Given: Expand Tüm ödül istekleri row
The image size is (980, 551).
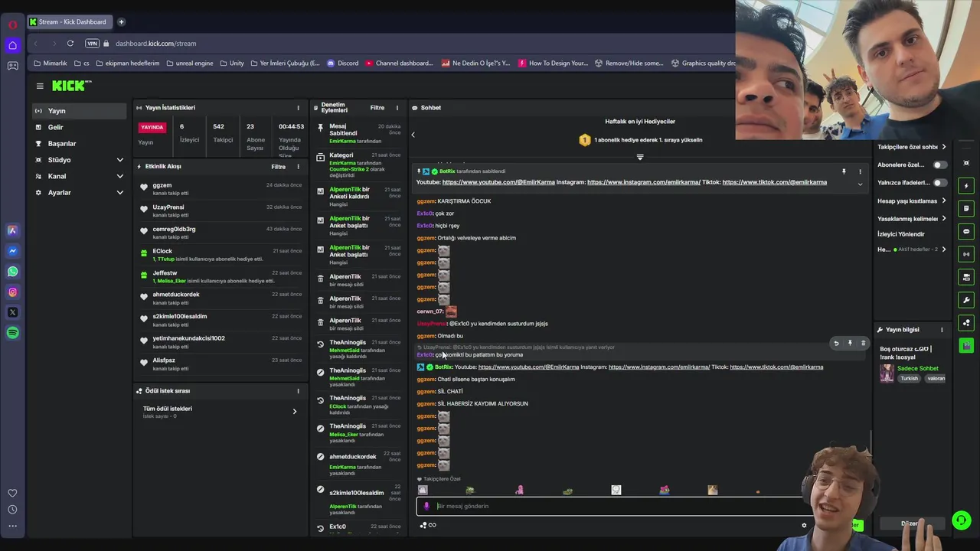Looking at the screenshot, I should point(220,412).
